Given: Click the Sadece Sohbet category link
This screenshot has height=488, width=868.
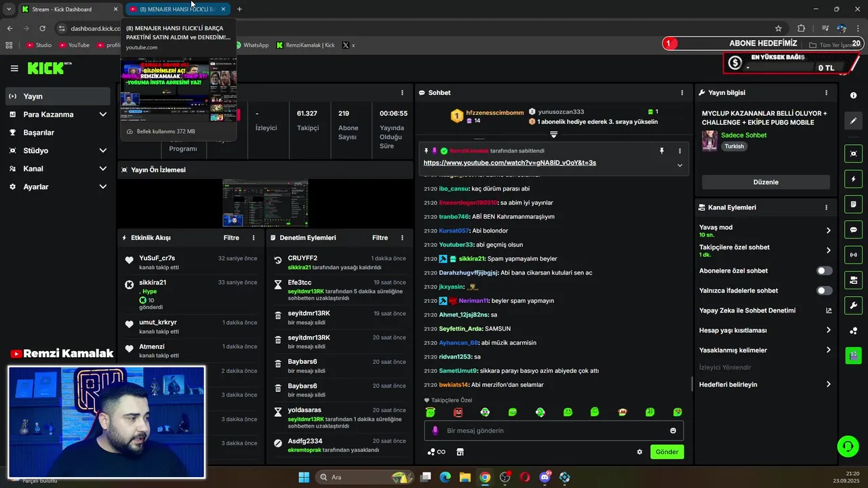Looking at the screenshot, I should click(x=743, y=135).
